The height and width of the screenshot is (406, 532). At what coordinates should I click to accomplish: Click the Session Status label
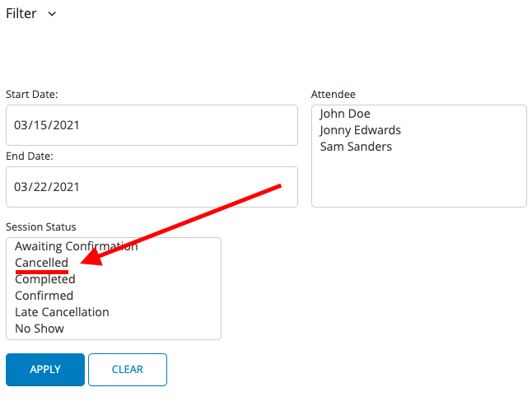click(40, 227)
